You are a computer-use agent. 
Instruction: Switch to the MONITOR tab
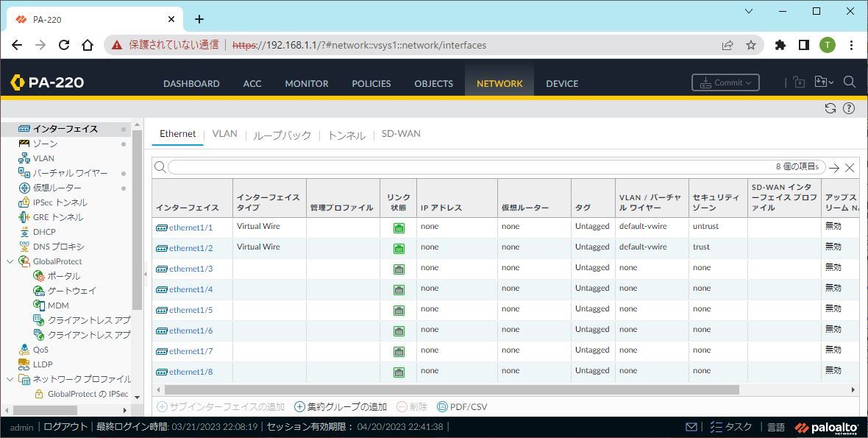point(307,84)
